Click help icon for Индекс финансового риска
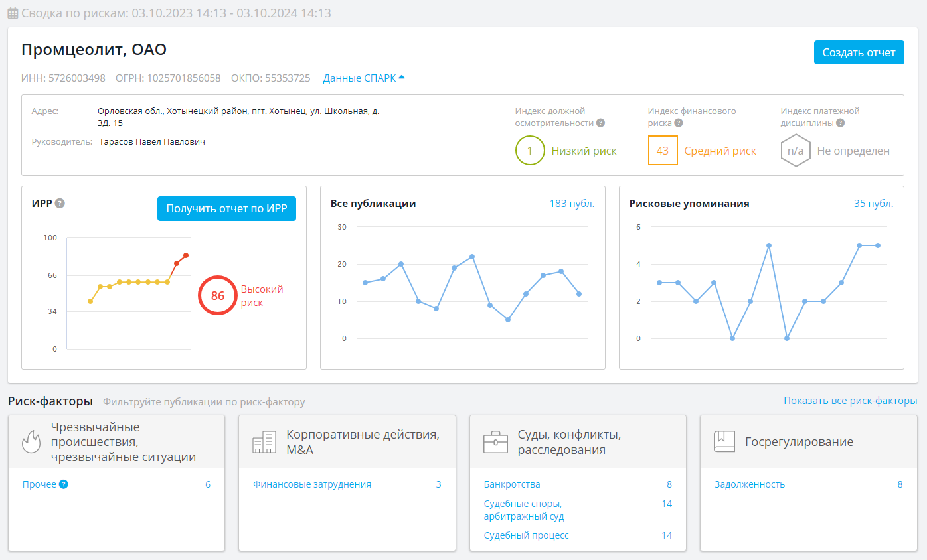Screen dimensions: 927x560 click(679, 123)
